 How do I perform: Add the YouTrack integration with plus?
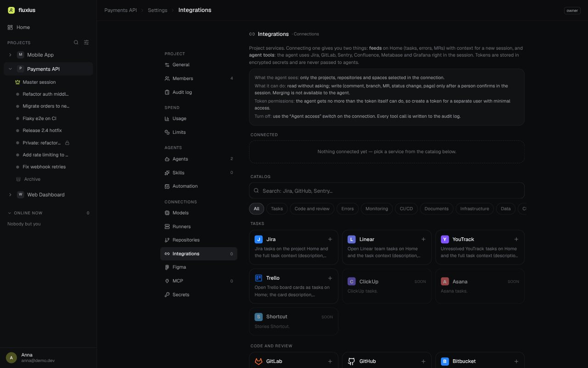(x=516, y=239)
